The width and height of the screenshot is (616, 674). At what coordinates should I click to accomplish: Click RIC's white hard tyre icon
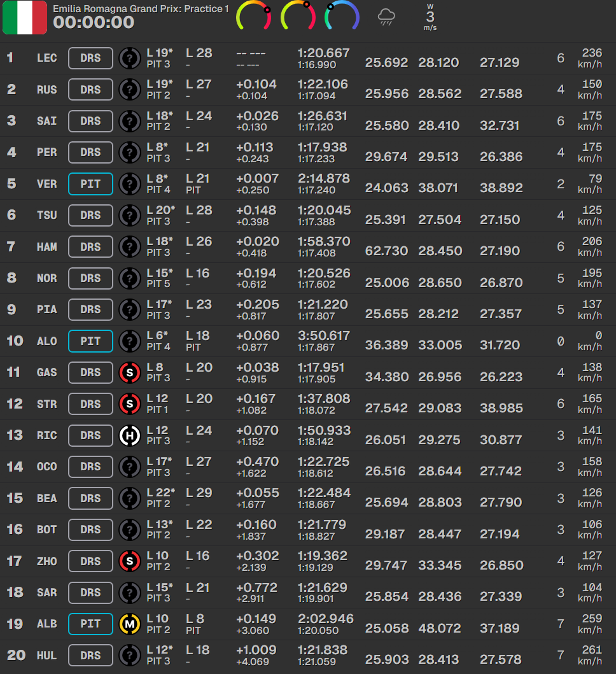pos(130,435)
